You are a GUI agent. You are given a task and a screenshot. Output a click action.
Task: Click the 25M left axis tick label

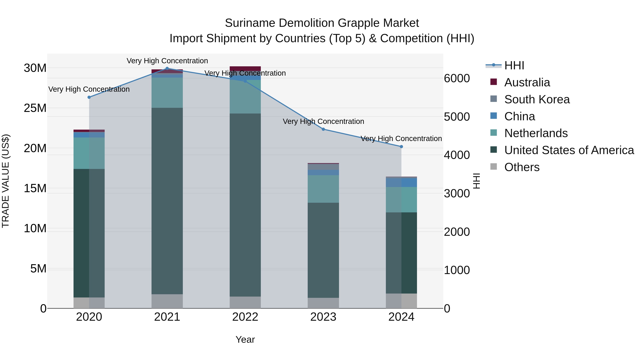35,108
